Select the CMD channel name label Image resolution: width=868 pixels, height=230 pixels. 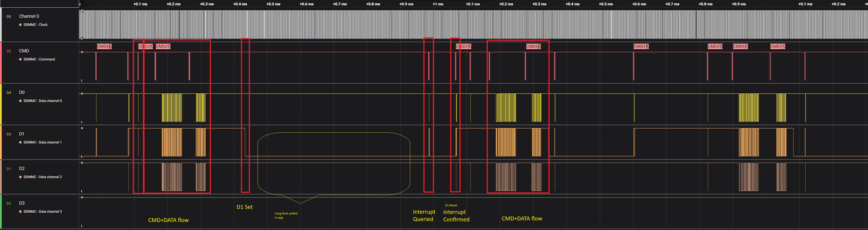coord(24,51)
